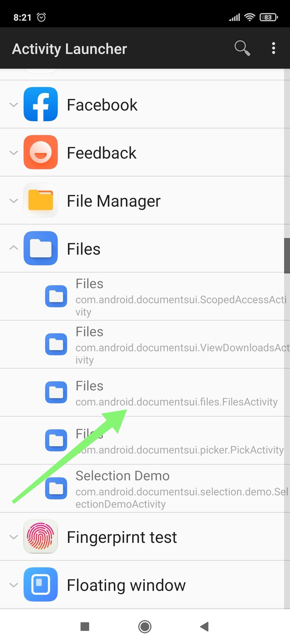Expand the Fingerpirnt test chevron
Screen dimensions: 290x644
[x=14, y=537]
